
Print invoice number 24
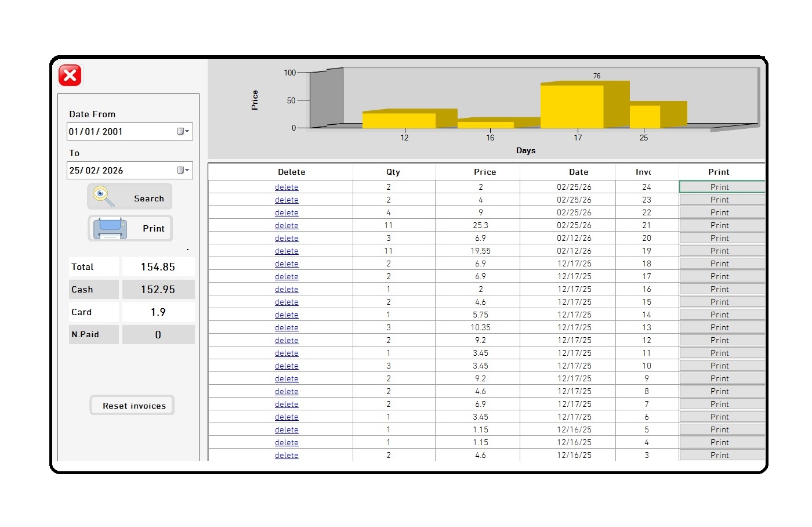[720, 187]
